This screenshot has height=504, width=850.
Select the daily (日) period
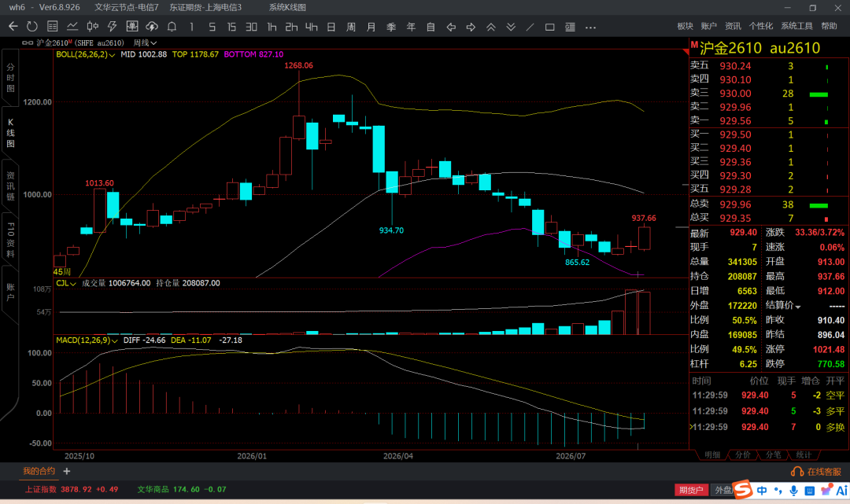[x=331, y=27]
